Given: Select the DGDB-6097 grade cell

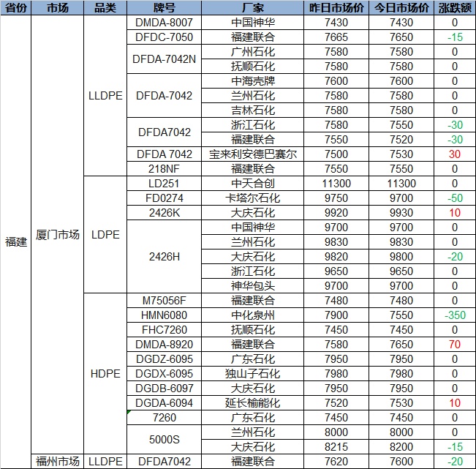Looking at the screenshot, I should click(x=165, y=389).
